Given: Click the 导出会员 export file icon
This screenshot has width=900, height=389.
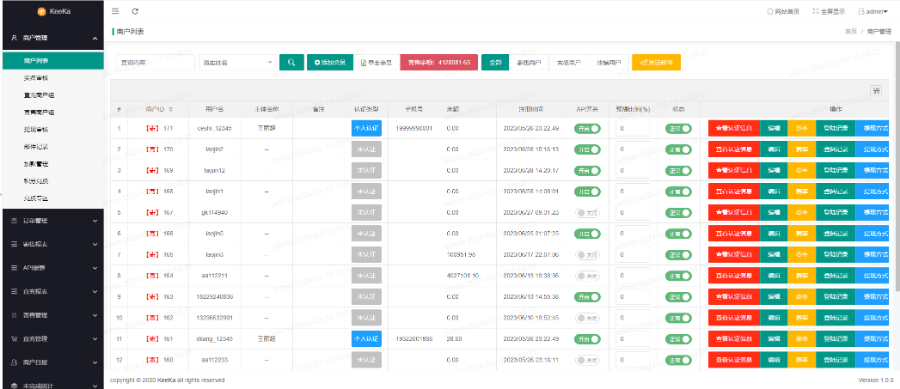Looking at the screenshot, I should tap(363, 62).
